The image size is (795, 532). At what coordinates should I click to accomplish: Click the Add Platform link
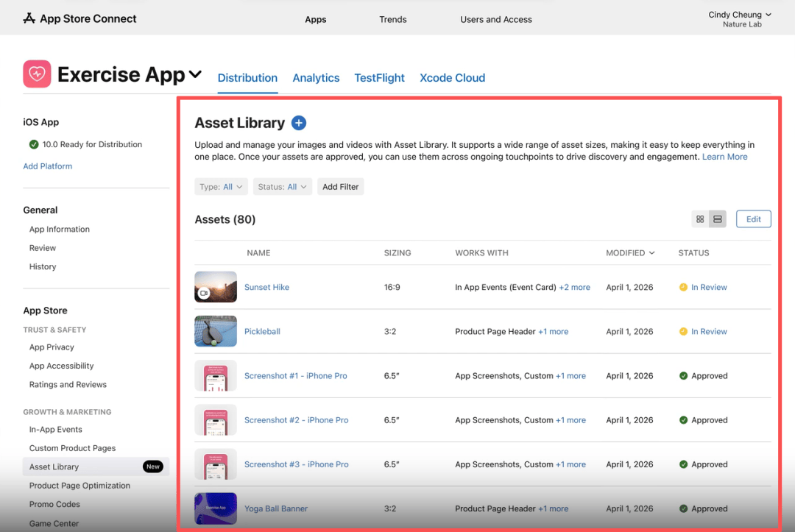pyautogui.click(x=48, y=166)
